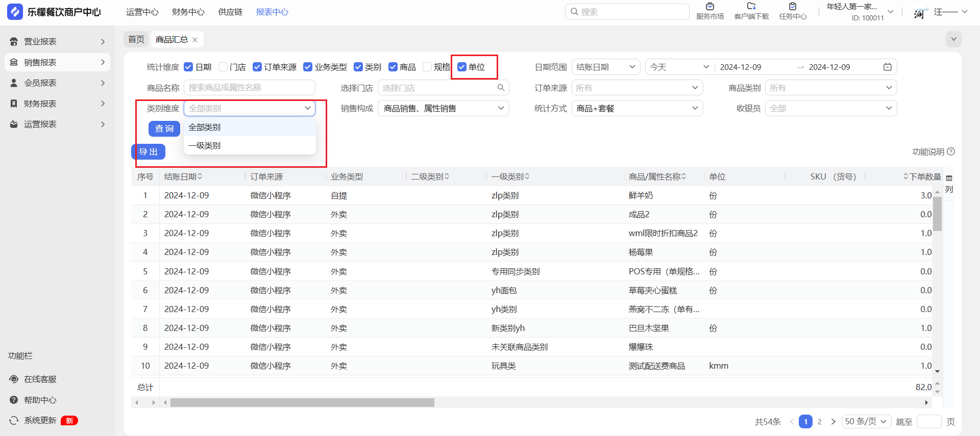Open the 收银员 全部 dropdown
This screenshot has height=436, width=980.
coord(831,108)
